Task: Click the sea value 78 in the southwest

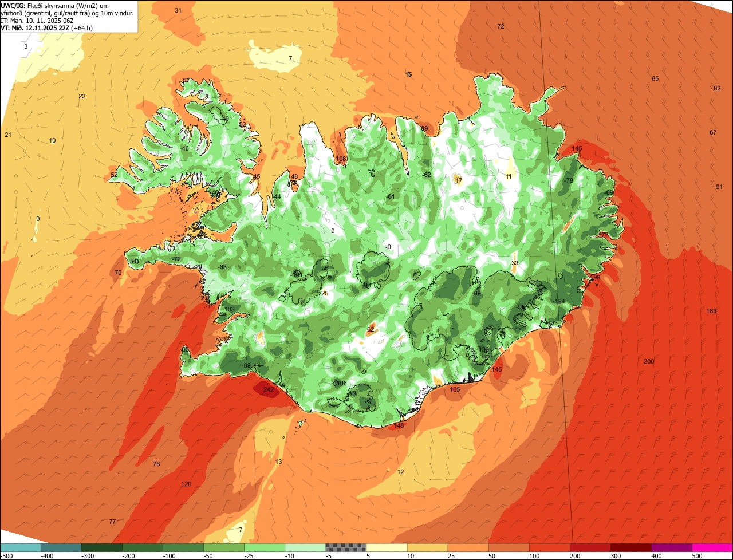Action: pyautogui.click(x=156, y=464)
